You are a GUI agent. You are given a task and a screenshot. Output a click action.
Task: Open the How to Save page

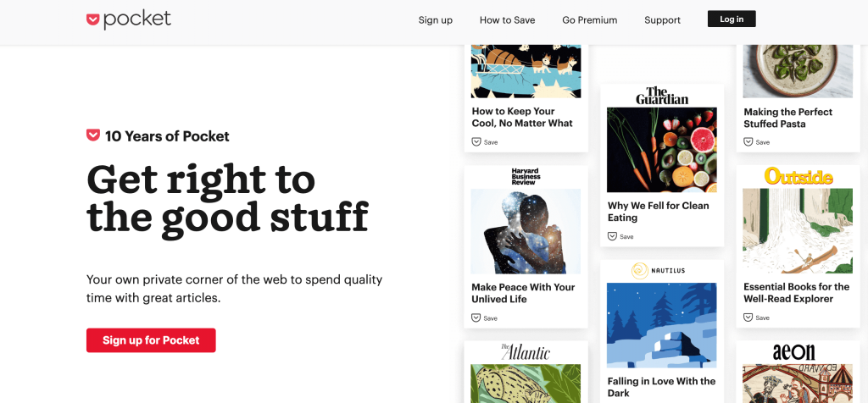pyautogui.click(x=507, y=20)
